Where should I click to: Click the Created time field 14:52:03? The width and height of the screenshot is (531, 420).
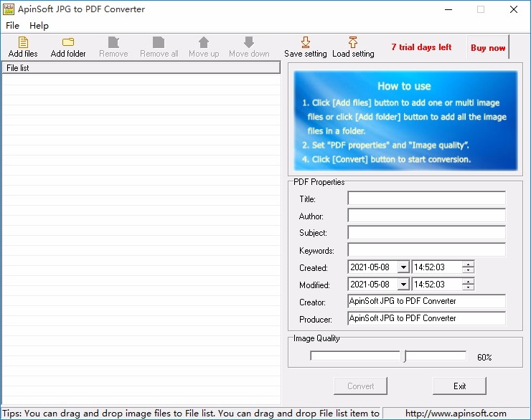tap(437, 267)
